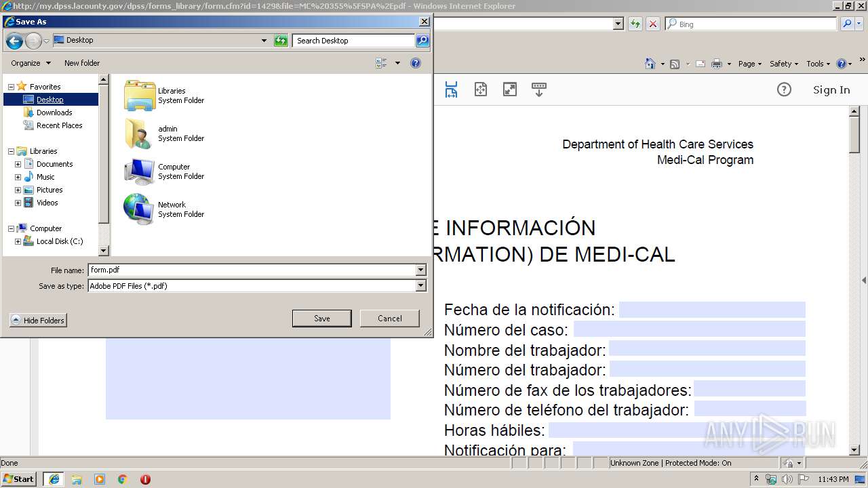868x488 pixels.
Task: Hide the PDF toolbar using its icon
Action: click(x=538, y=89)
